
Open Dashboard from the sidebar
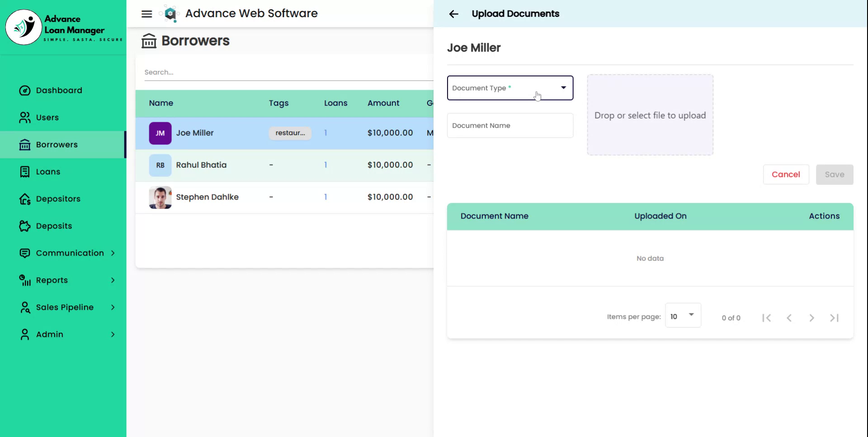click(x=59, y=90)
